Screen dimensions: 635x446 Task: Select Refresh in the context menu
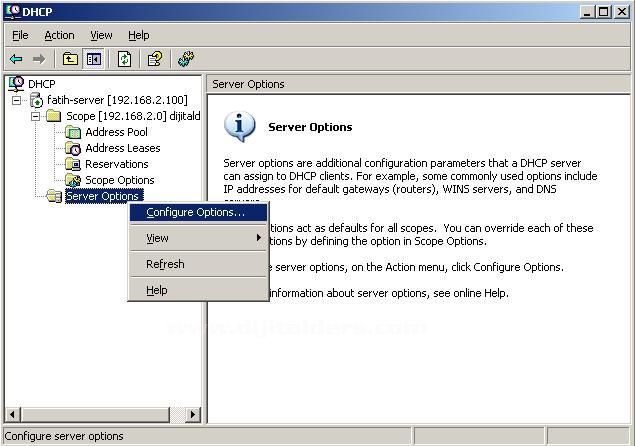(165, 264)
